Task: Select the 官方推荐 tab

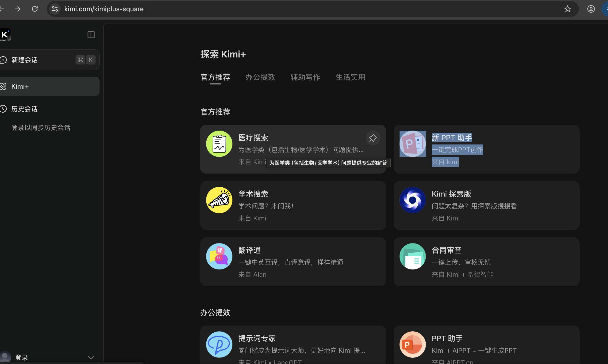Action: (215, 77)
